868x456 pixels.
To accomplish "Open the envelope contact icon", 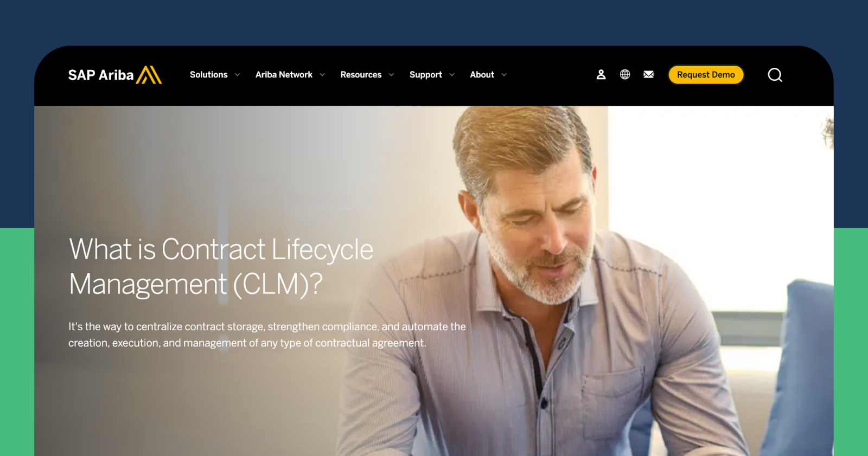I will 649,74.
